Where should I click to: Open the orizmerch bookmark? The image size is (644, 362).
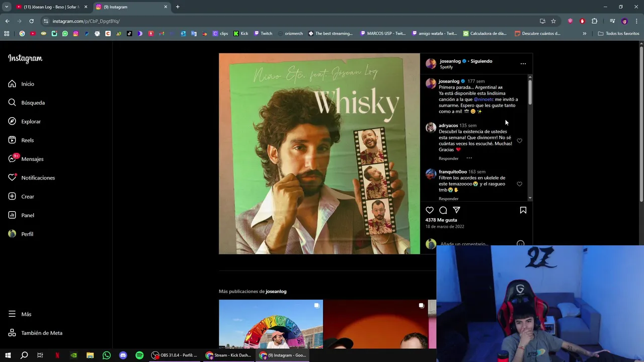290,34
